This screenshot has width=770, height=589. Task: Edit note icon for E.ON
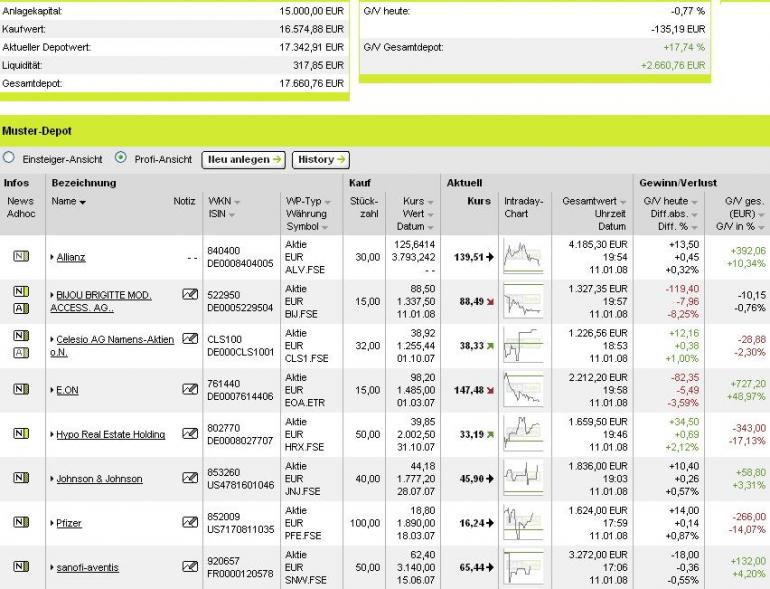pos(190,389)
